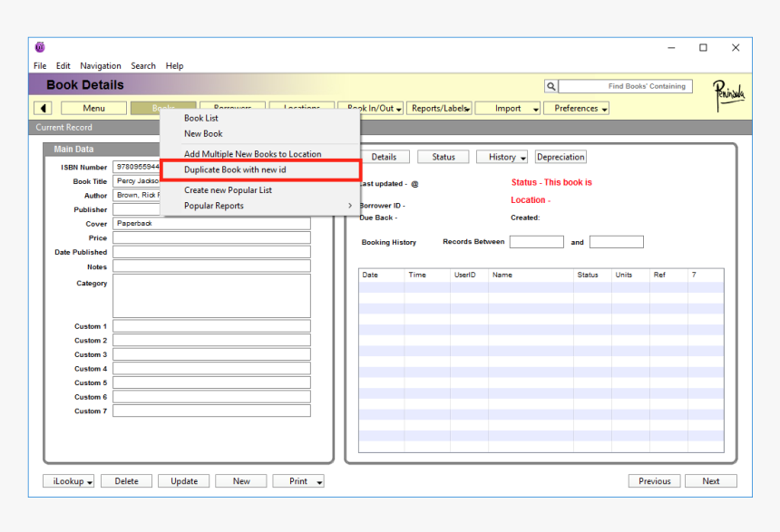
Task: Click the Peninsula logo
Action: (x=727, y=93)
